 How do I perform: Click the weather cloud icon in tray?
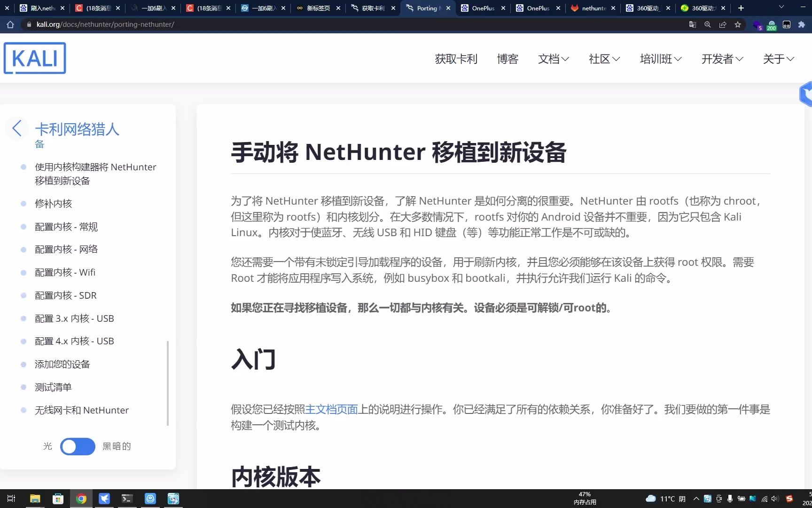[x=651, y=499]
